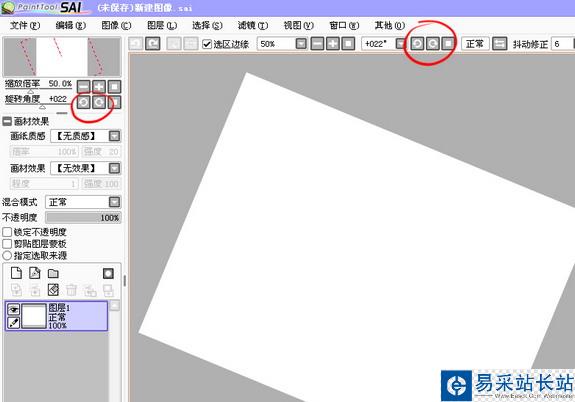Click the clear layer eraser icon
This screenshot has height=402, width=575.
(53, 290)
